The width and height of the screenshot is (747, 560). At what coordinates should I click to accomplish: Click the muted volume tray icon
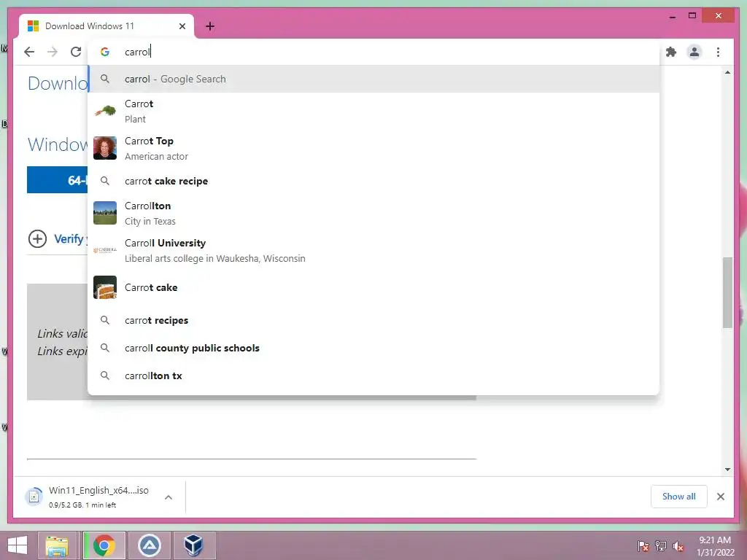678,546
